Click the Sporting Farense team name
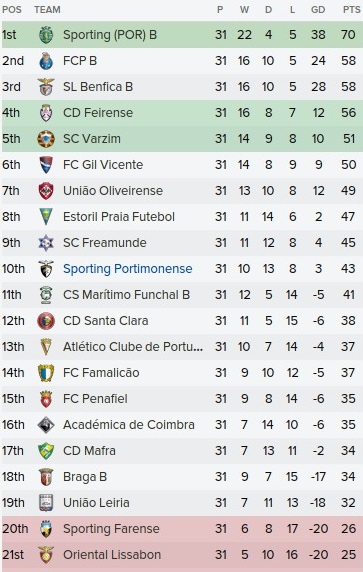This screenshot has height=572, width=363. pos(111,529)
